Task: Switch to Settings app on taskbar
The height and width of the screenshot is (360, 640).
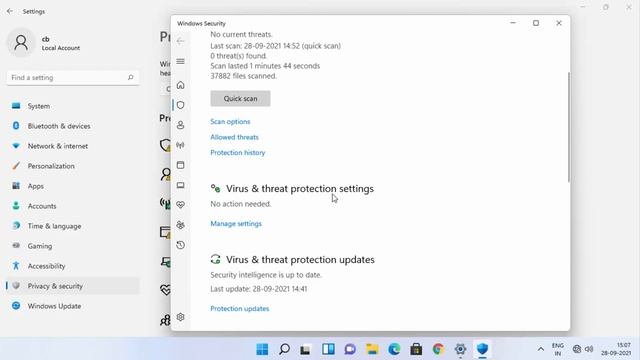Action: 460,349
